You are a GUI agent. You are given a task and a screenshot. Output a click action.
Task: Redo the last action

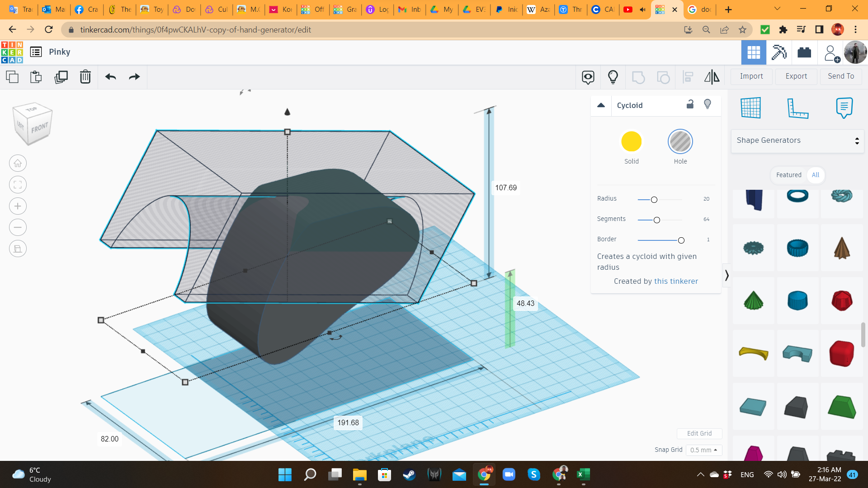134,77
